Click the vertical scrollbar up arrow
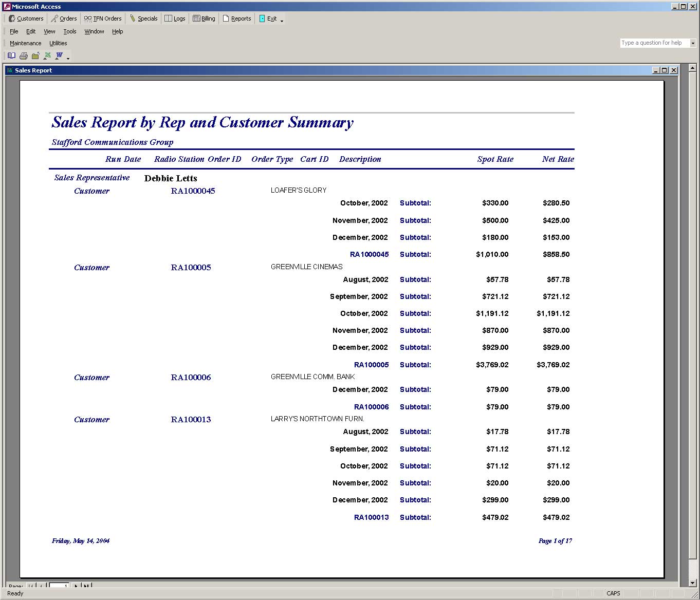This screenshot has width=700, height=600. pos(693,68)
